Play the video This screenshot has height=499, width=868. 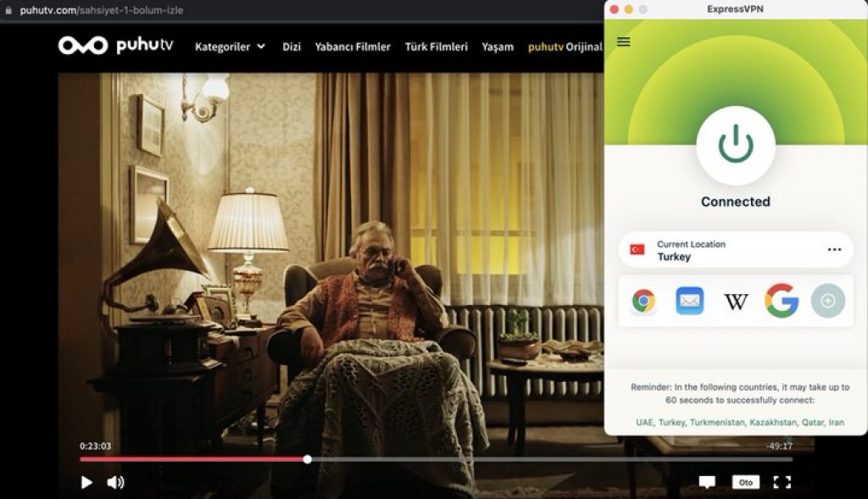pyautogui.click(x=86, y=482)
